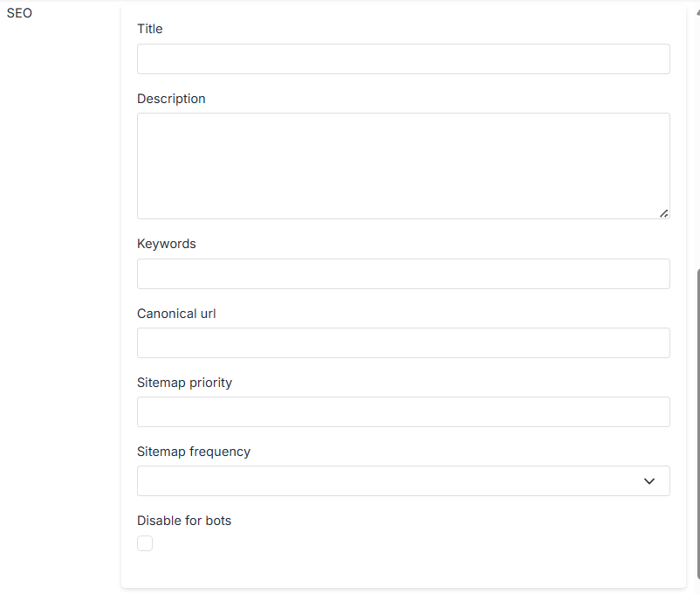Viewport: 700px width, 594px height.
Task: Click the Sitemap priority label
Action: point(184,382)
